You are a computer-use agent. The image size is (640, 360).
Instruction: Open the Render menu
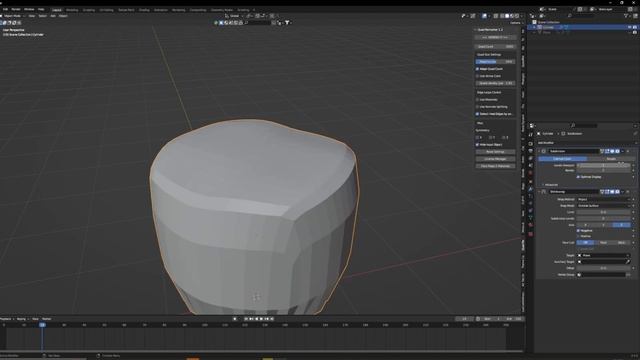pyautogui.click(x=16, y=9)
